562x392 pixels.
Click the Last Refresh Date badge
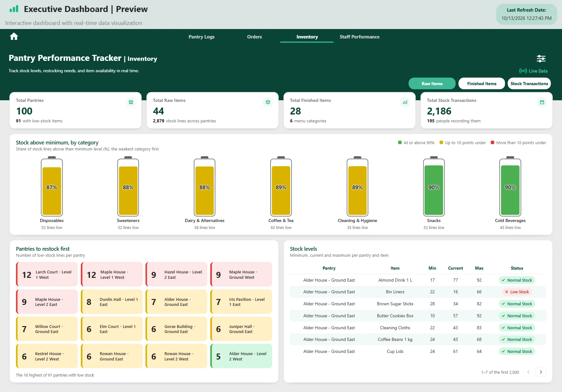[x=526, y=14]
